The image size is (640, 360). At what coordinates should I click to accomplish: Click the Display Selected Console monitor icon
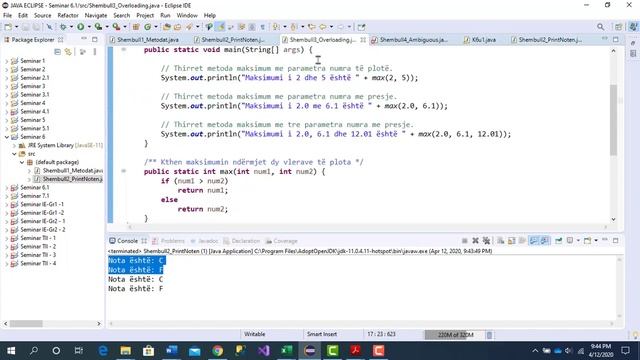pyautogui.click(x=570, y=241)
